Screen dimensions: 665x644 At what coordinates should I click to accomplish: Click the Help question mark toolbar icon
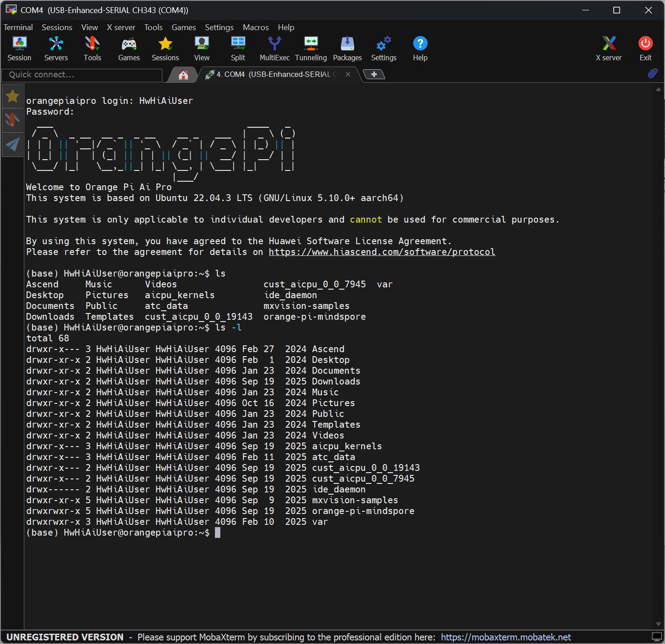(x=420, y=49)
